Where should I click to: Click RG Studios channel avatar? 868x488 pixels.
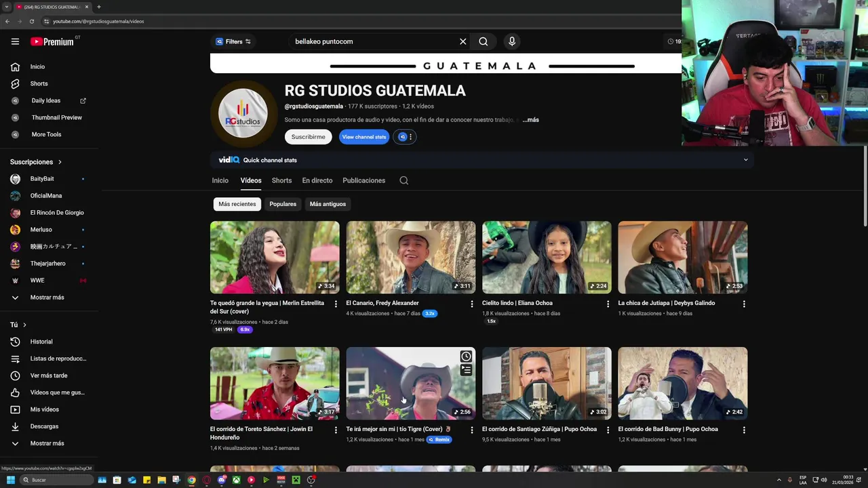tap(243, 113)
